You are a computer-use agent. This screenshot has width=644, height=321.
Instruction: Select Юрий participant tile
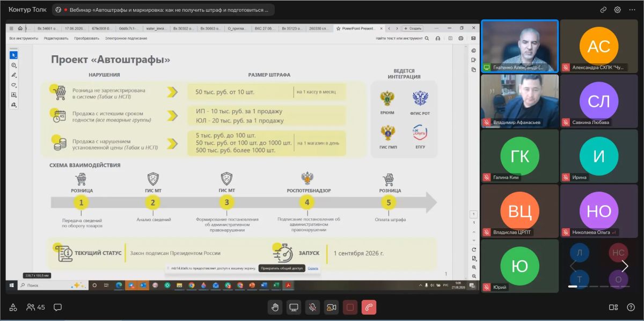(519, 265)
